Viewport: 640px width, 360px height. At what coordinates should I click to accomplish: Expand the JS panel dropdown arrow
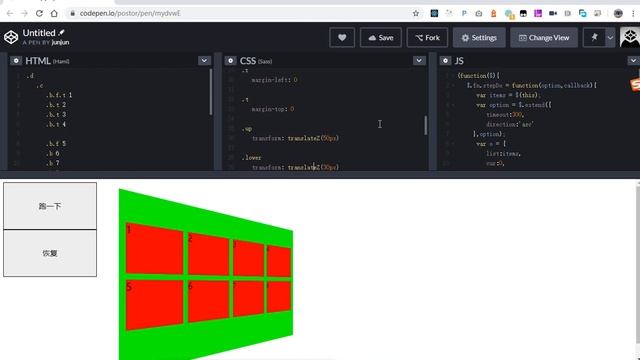633,60
